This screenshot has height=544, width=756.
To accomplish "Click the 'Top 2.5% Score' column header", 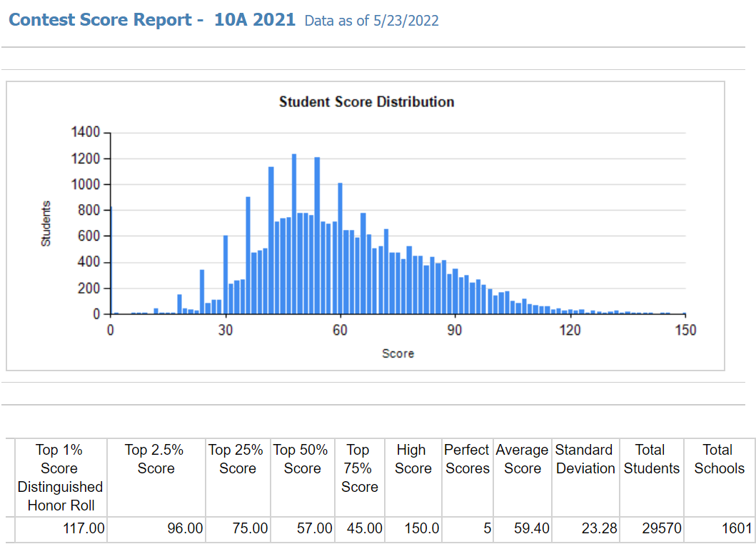I will [x=156, y=478].
